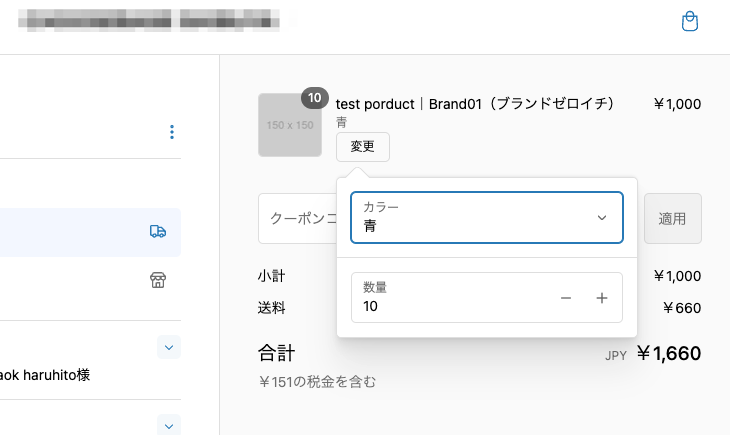Click the 変更 button under product
The image size is (730, 435).
(x=362, y=147)
